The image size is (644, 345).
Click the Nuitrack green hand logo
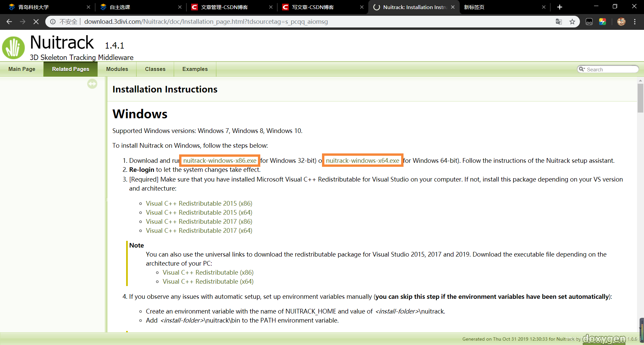click(13, 48)
